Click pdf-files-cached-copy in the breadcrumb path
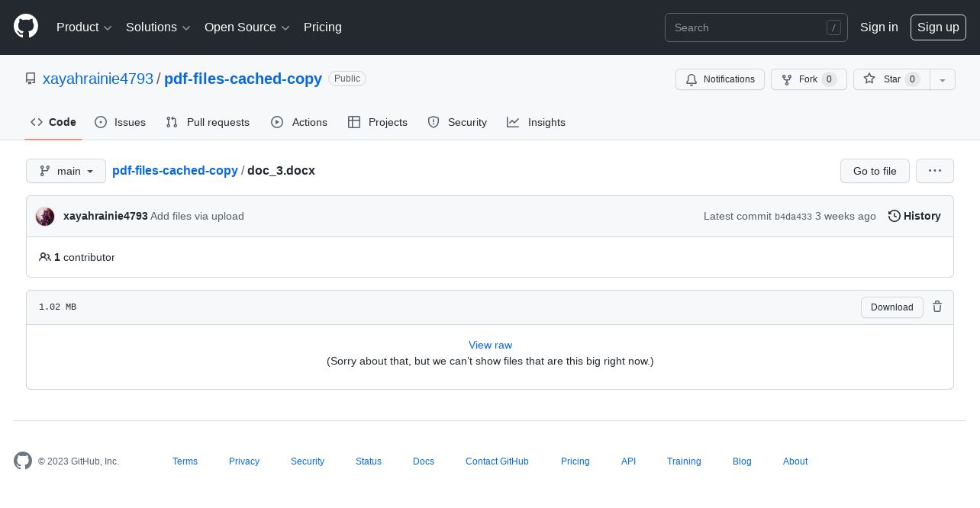The image size is (980, 508). pyautogui.click(x=175, y=170)
